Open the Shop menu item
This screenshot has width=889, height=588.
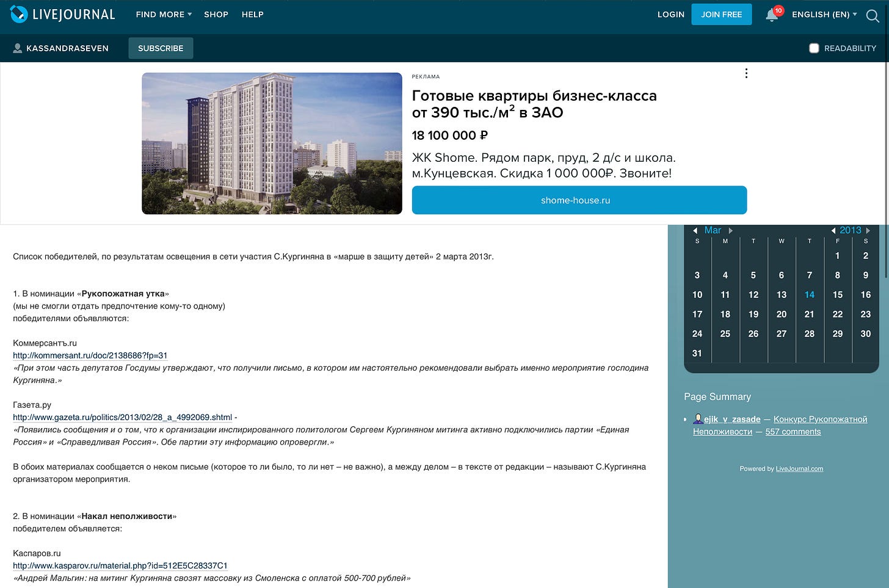coord(216,14)
